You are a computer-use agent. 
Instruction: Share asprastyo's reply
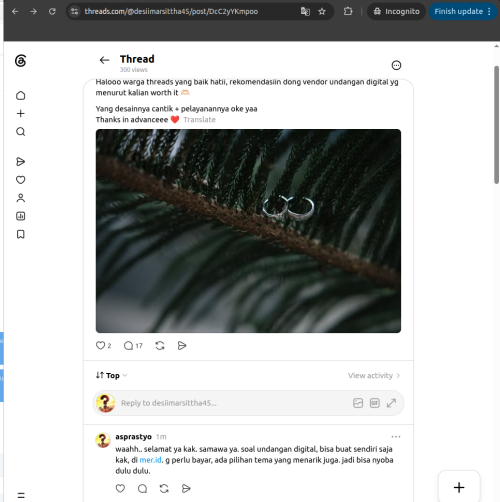[186, 489]
